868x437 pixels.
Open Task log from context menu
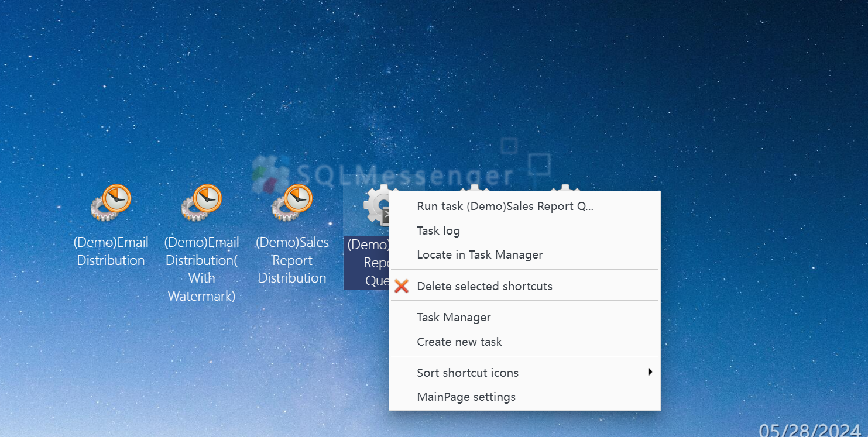[524, 230]
